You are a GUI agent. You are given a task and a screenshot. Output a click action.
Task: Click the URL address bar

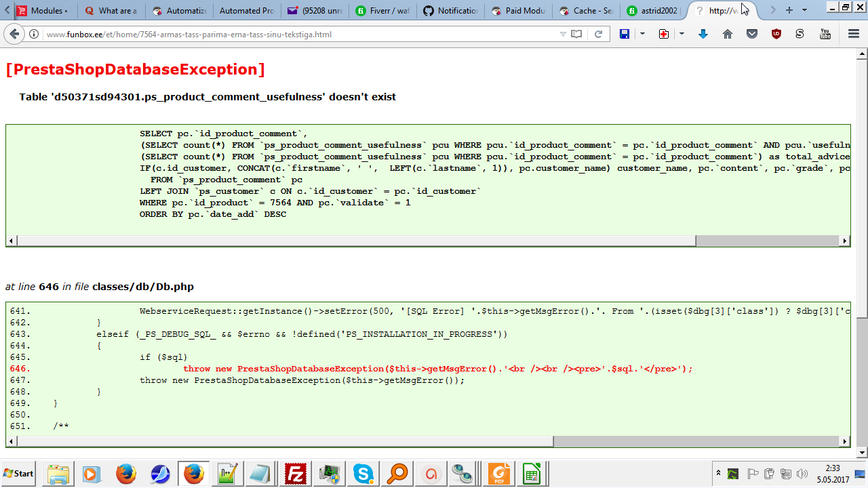(298, 34)
